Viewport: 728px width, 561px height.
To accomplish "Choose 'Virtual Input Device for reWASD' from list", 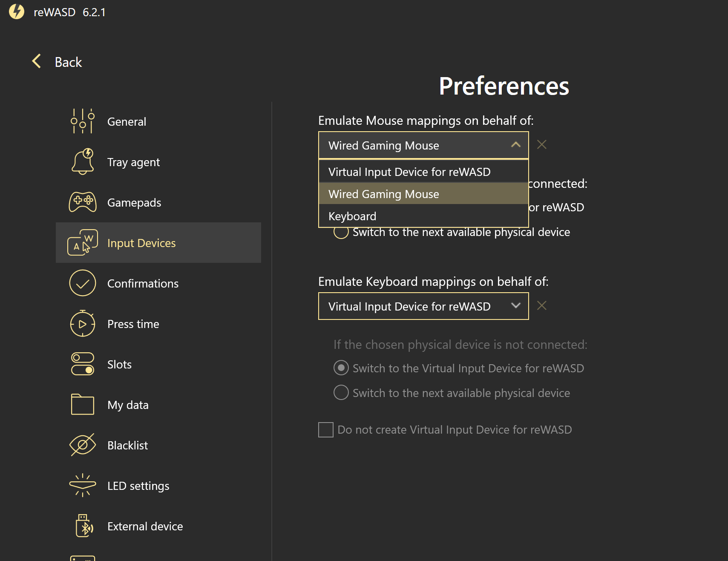I will (409, 172).
